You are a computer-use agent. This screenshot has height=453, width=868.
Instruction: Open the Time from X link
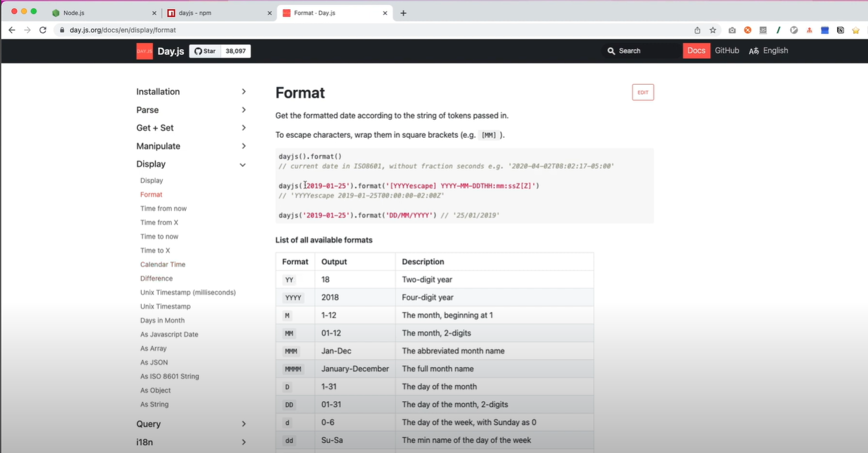click(159, 223)
